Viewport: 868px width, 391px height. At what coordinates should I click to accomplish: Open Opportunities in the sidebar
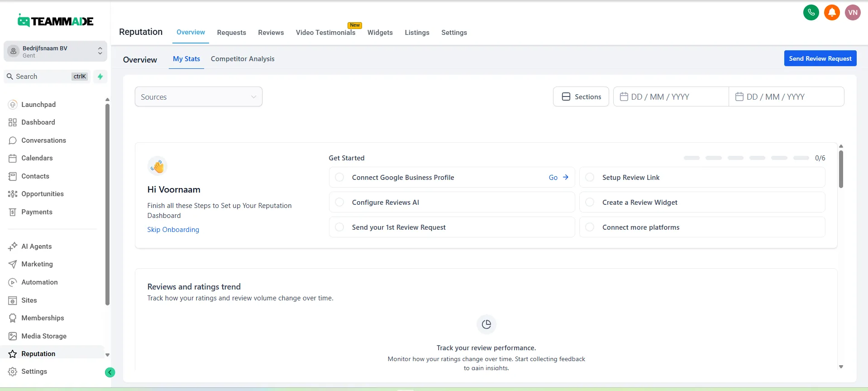[x=43, y=194]
